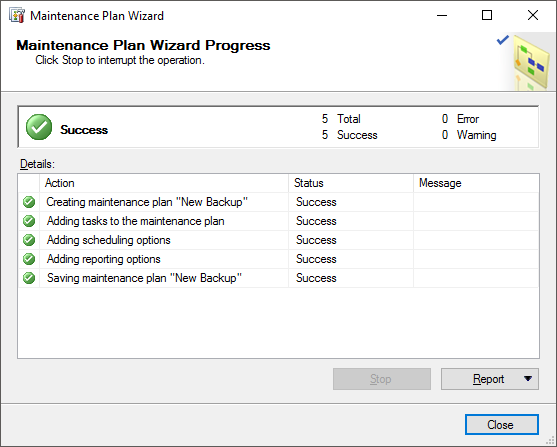Viewport: 557px width, 447px height.
Task: Click the success icon for Adding reporting options
Action: click(x=29, y=259)
